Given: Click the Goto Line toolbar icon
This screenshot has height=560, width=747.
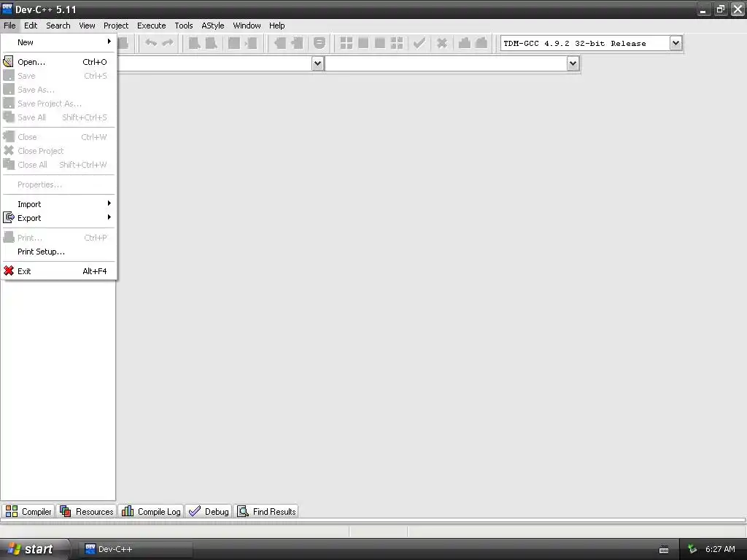Looking at the screenshot, I should 251,43.
